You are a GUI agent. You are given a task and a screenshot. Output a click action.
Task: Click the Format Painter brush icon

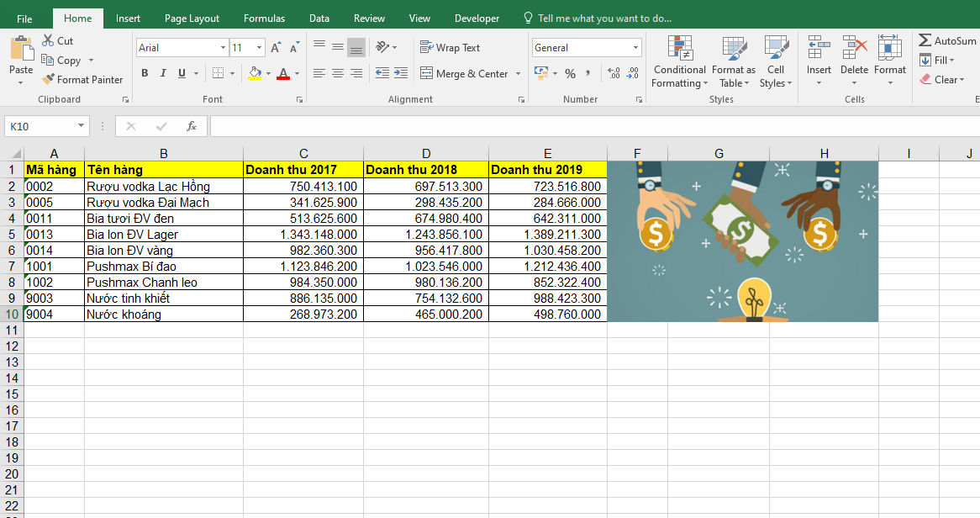coord(48,80)
